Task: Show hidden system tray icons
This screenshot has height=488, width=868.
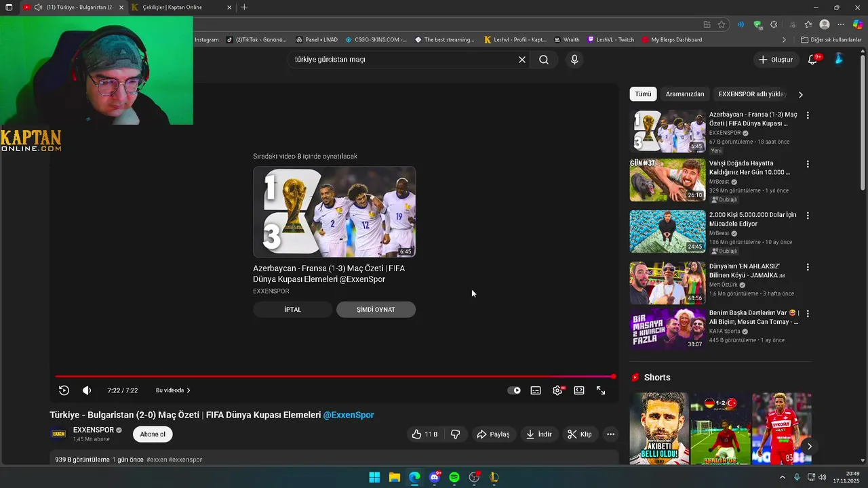Action: (x=782, y=477)
